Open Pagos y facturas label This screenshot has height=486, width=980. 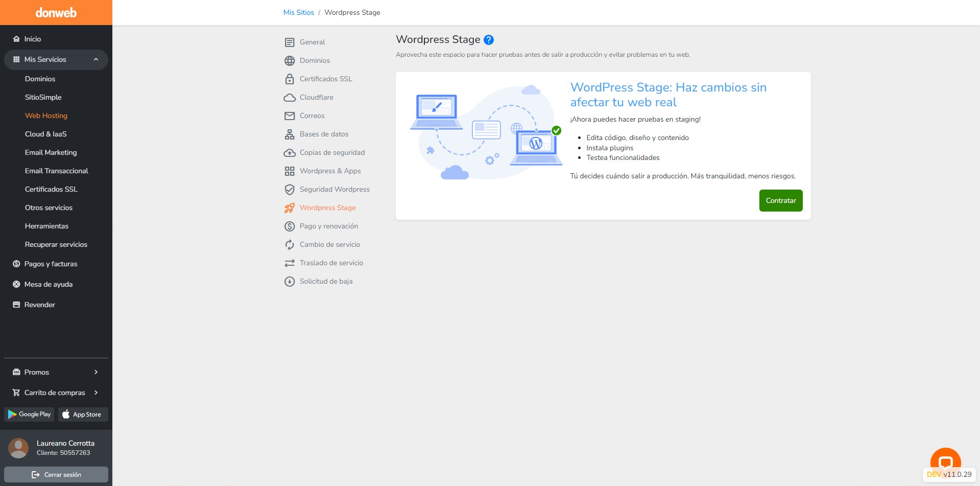(51, 264)
